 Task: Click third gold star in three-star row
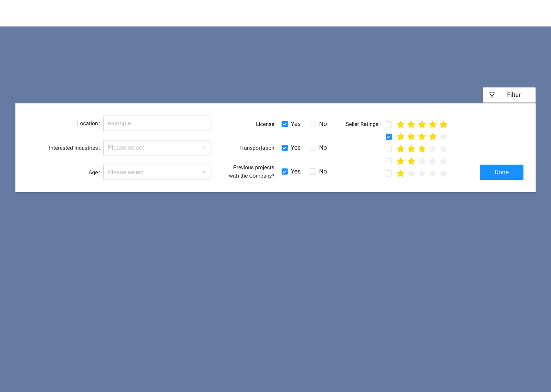[x=422, y=149]
